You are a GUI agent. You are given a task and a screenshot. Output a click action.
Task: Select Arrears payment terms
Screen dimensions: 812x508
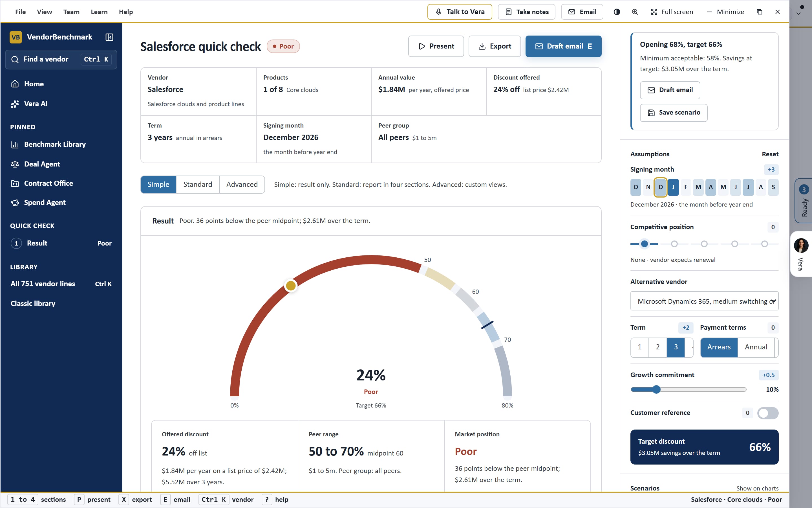click(x=719, y=347)
